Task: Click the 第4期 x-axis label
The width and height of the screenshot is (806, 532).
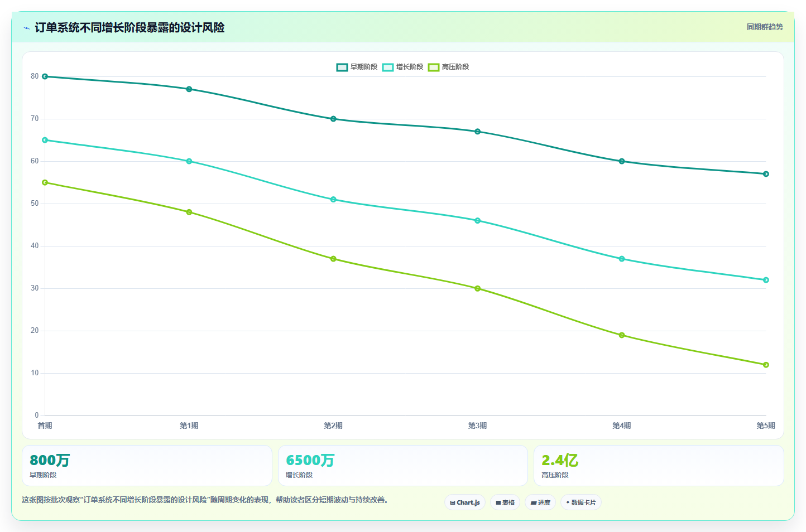Action: (x=622, y=425)
